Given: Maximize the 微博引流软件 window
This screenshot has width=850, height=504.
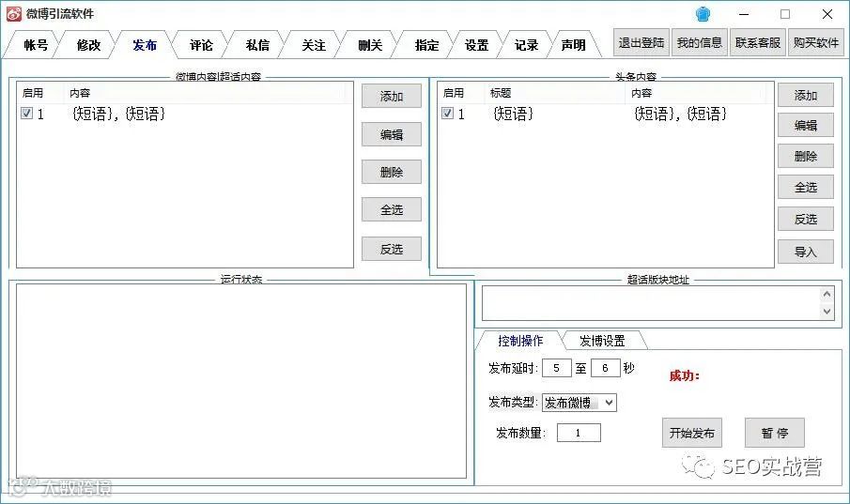Looking at the screenshot, I should click(785, 14).
